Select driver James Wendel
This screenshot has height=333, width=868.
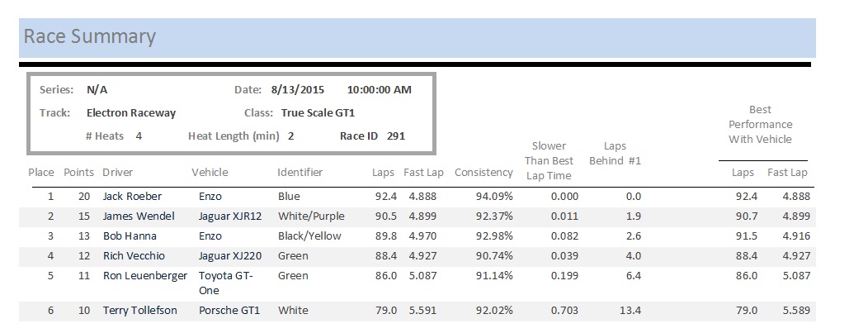[x=139, y=216]
